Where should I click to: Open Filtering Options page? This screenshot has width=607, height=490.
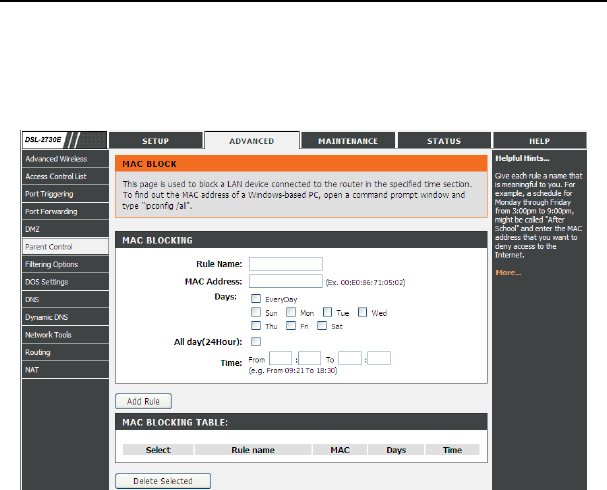(65, 264)
